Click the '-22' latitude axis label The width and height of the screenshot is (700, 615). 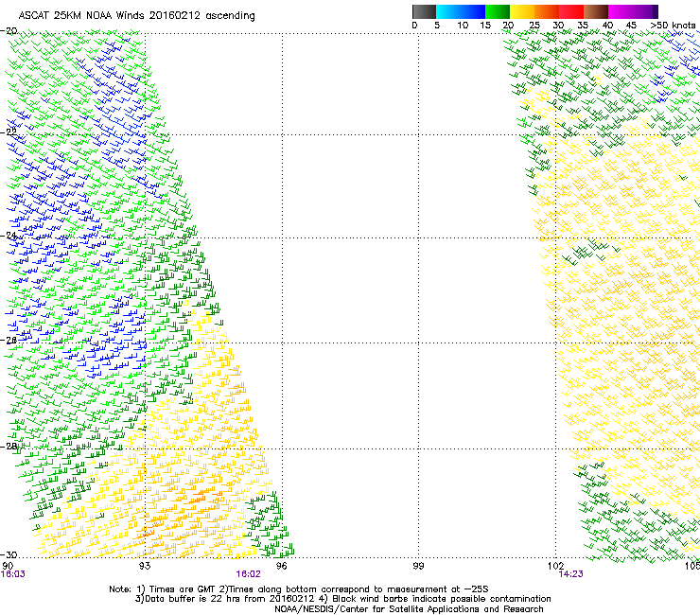(9, 132)
